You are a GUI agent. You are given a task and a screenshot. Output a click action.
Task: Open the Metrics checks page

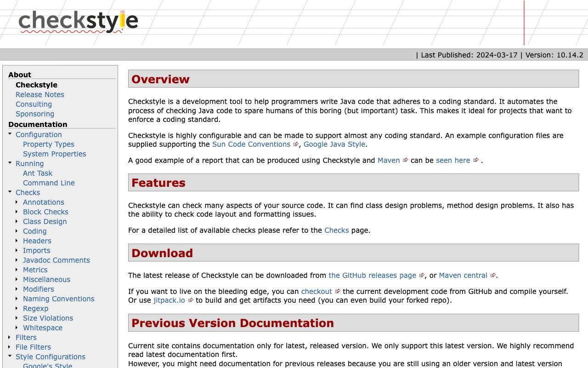pos(35,270)
